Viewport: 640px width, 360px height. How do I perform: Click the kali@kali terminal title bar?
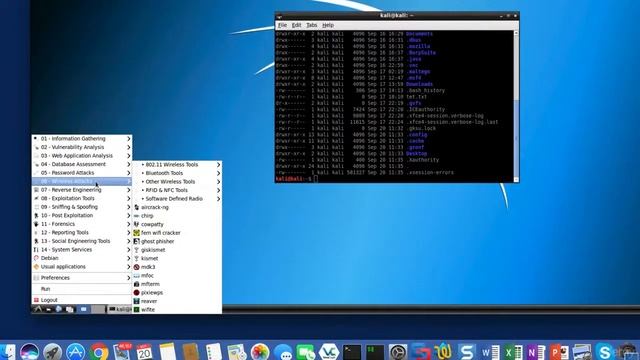click(397, 16)
